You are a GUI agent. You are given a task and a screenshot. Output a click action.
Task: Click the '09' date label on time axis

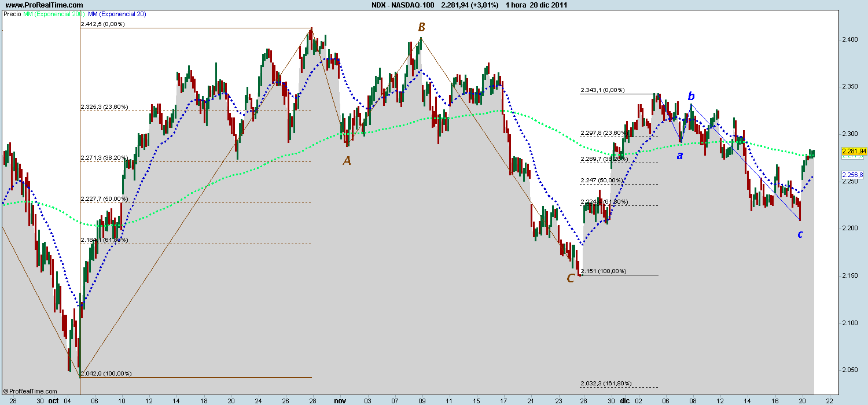tap(422, 400)
